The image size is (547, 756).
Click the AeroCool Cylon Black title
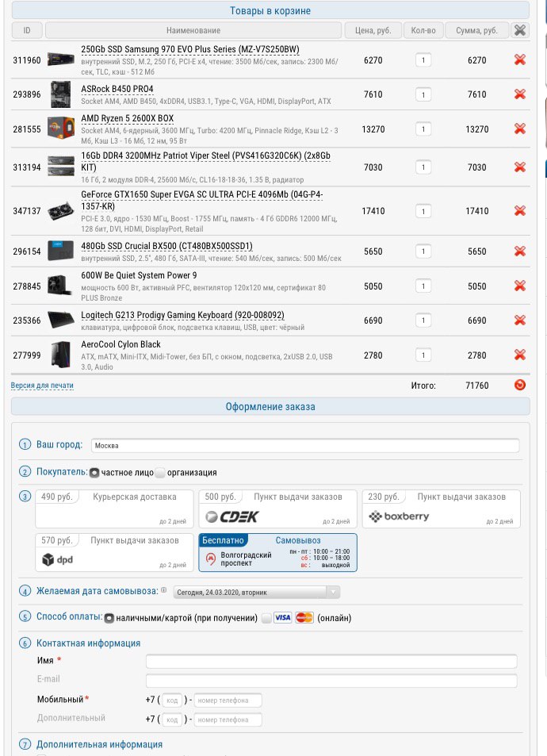pyautogui.click(x=120, y=344)
